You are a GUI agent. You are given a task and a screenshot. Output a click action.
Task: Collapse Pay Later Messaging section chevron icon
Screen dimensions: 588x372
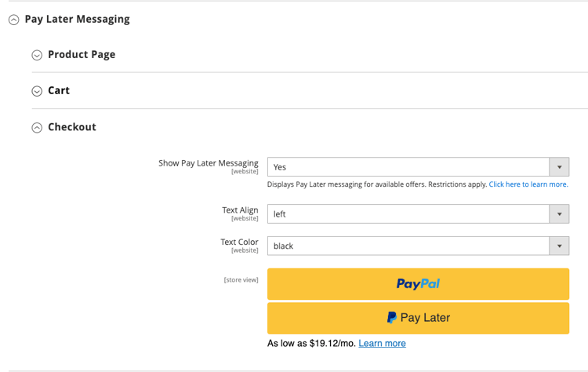13,20
